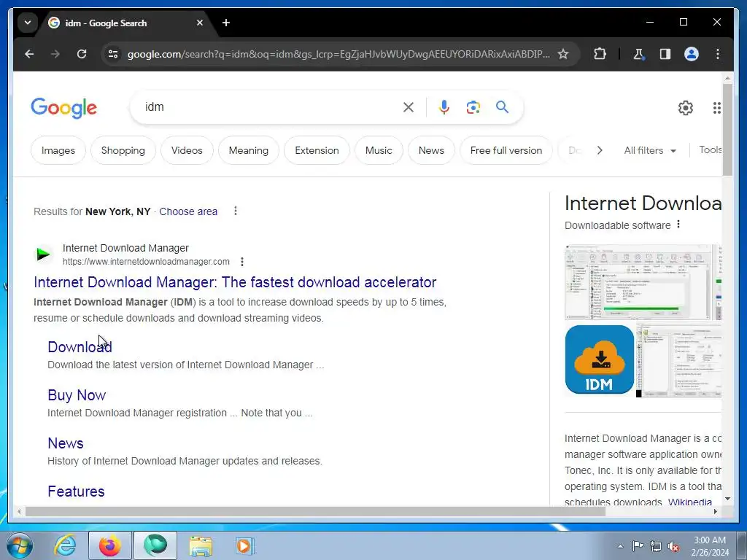Filter results by News chip
The height and width of the screenshot is (560, 747).
pos(431,150)
